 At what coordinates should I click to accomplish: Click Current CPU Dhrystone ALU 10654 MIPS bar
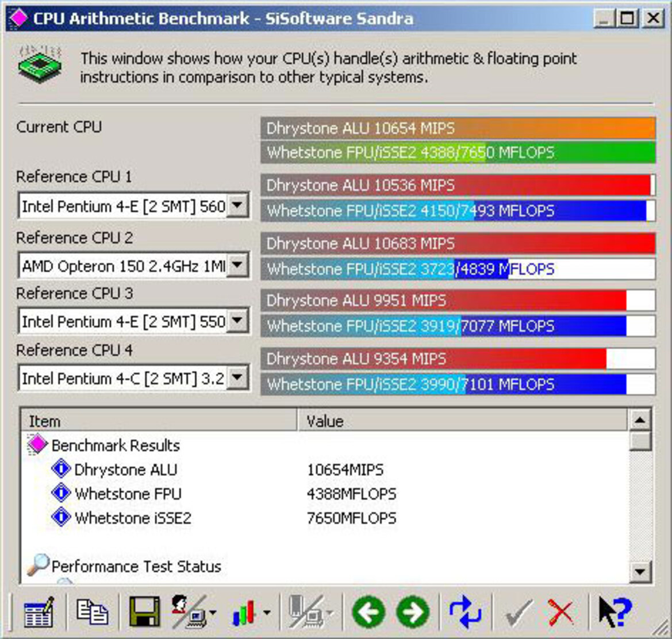tap(458, 128)
